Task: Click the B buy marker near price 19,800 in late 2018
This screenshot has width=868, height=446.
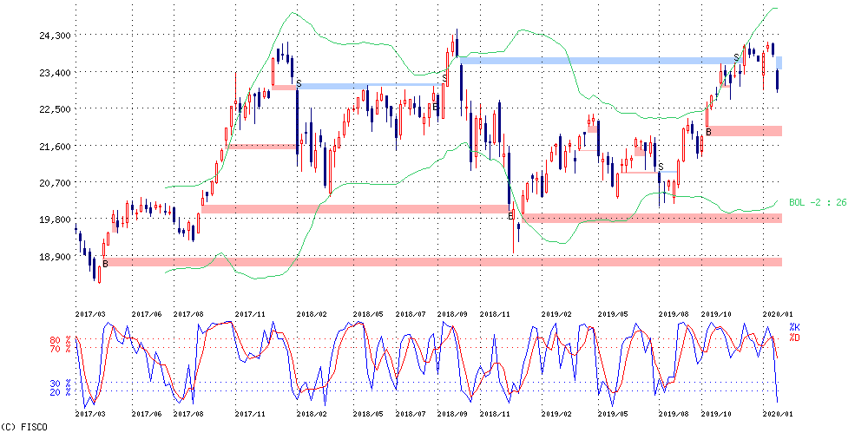Action: click(510, 215)
